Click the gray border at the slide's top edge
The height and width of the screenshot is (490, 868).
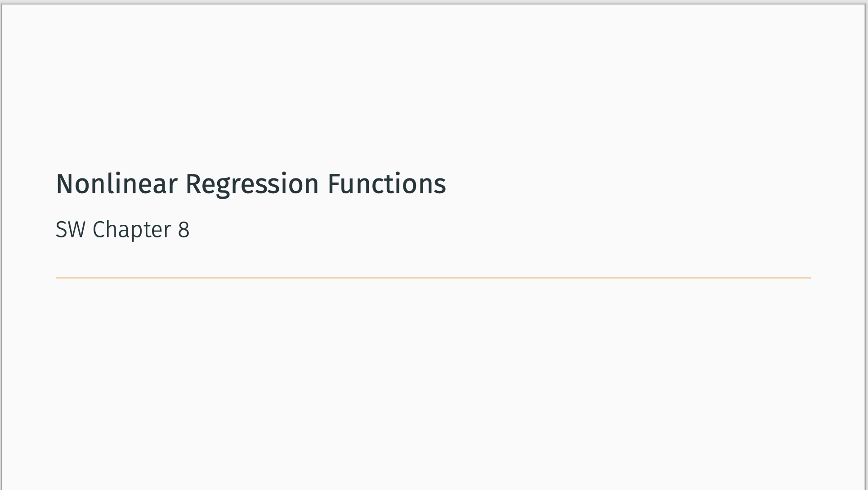coord(433,4)
